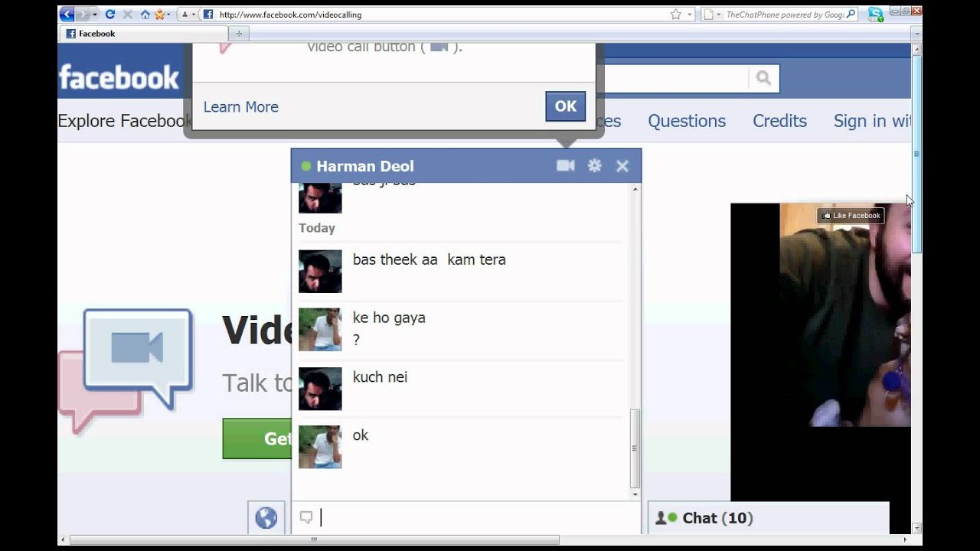Viewport: 980px width, 551px height.
Task: Click the horizontal scrollbar thumb at bottom
Action: (314, 540)
